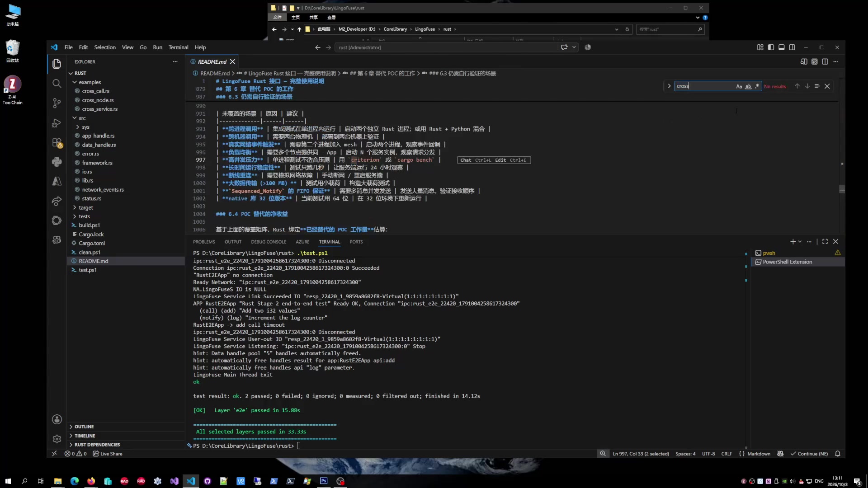Image resolution: width=868 pixels, height=488 pixels.
Task: Switch to the DEBUG CONSOLE tab
Action: click(269, 242)
